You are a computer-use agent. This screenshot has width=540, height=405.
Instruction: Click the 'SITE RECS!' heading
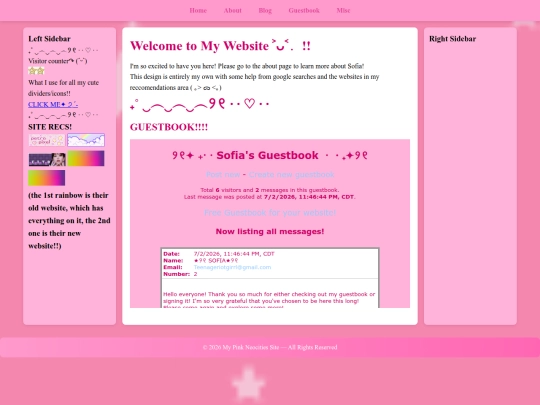point(50,127)
